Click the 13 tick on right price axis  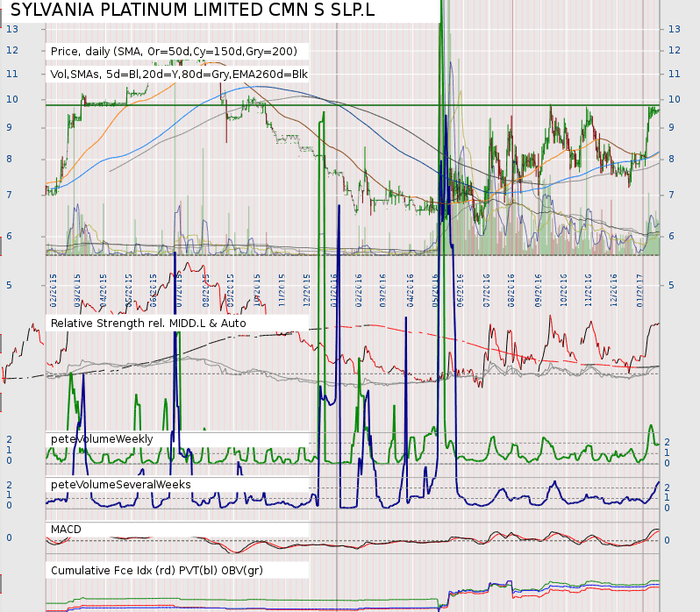tap(674, 29)
